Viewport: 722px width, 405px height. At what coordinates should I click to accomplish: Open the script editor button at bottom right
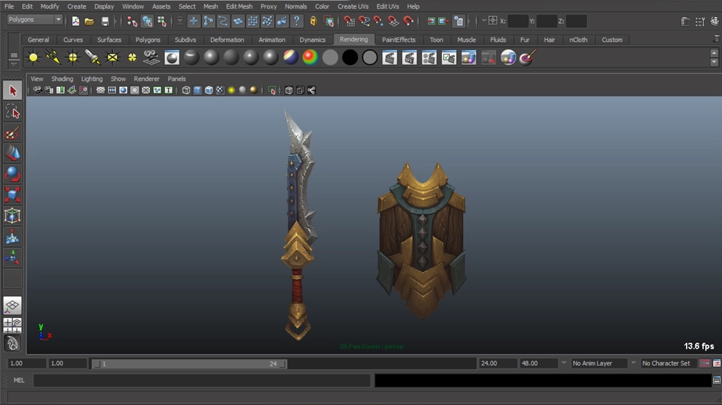[716, 380]
